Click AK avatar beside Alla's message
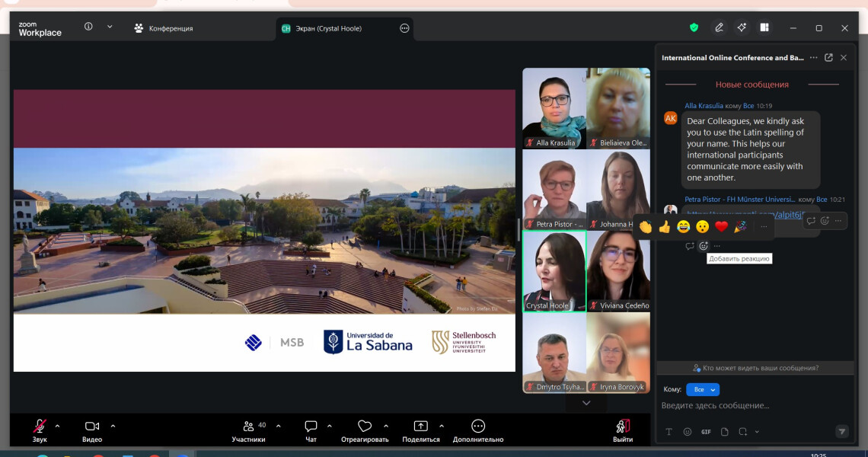 tap(670, 118)
